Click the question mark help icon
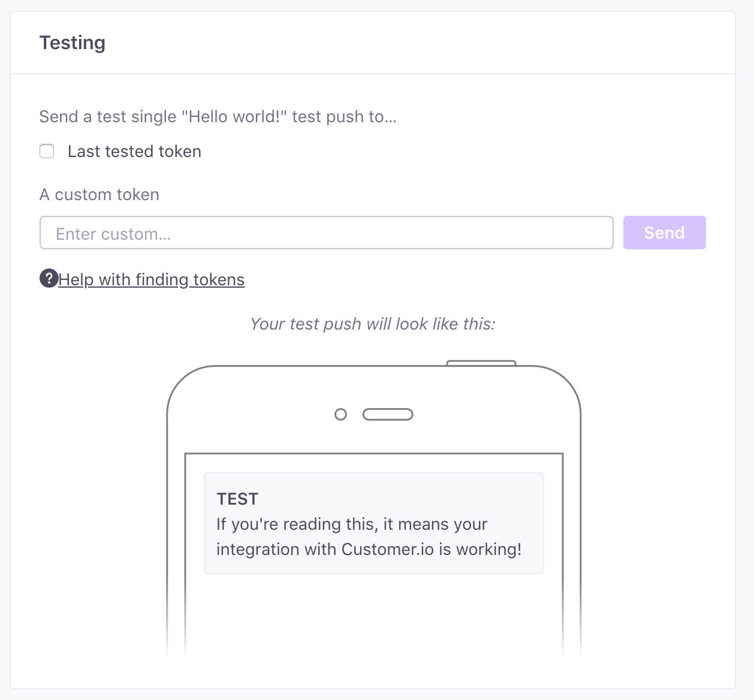 49,279
